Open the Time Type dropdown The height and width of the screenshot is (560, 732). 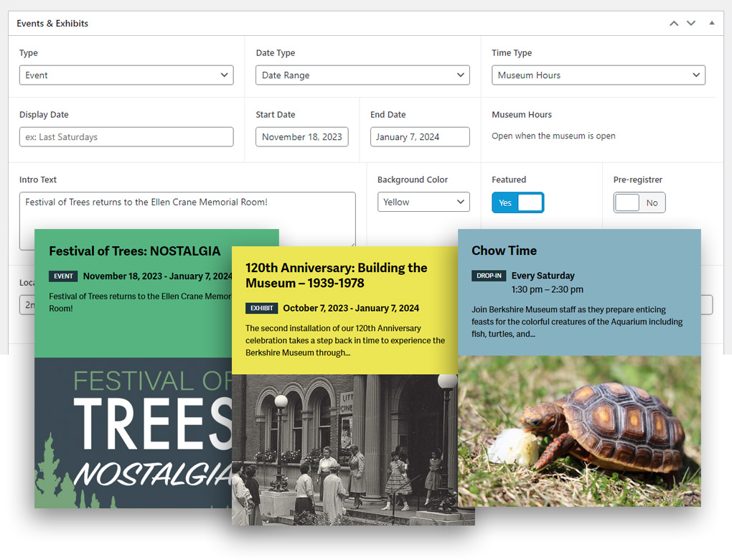598,75
